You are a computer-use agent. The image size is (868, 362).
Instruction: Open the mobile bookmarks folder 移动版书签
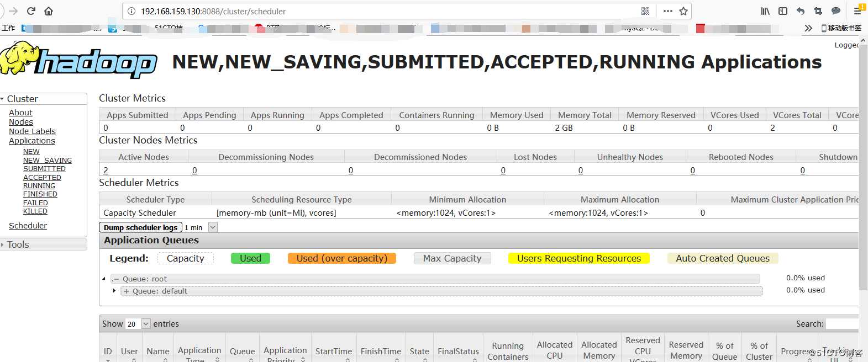pos(841,28)
